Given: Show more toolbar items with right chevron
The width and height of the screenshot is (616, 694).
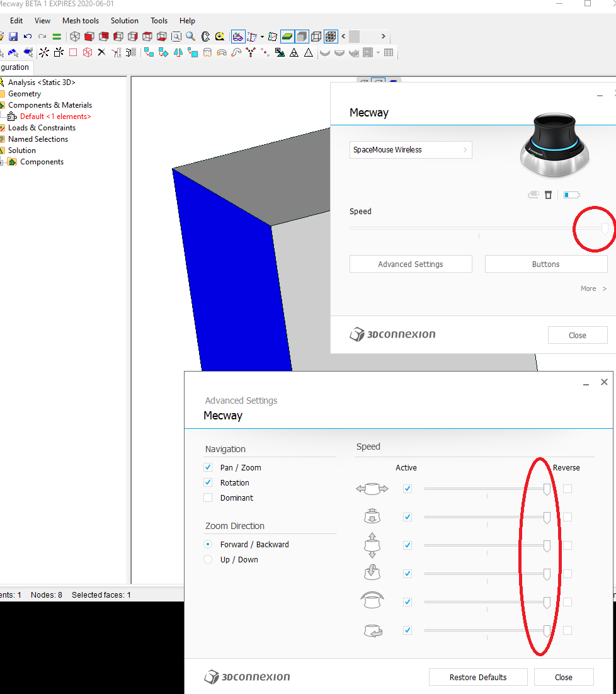Looking at the screenshot, I should (383, 37).
